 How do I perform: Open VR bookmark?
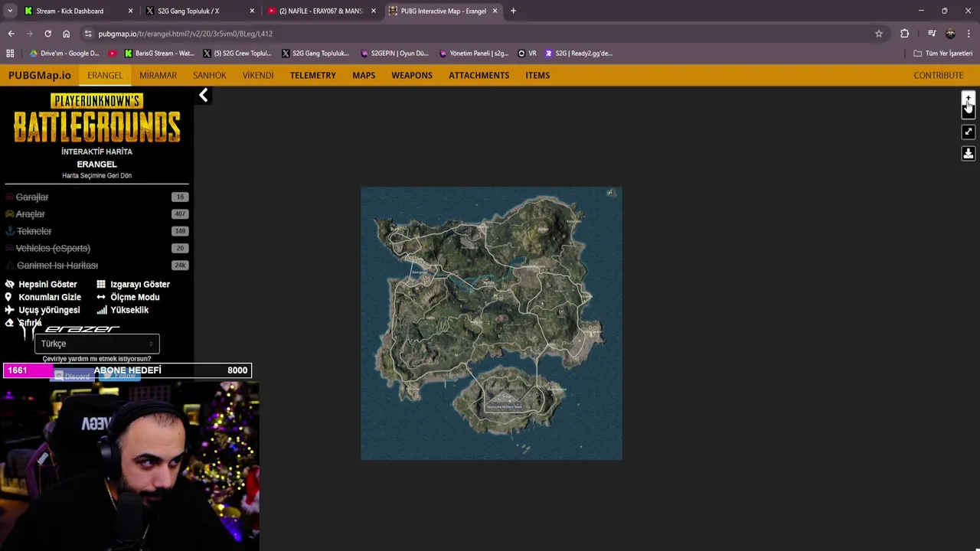tap(527, 54)
